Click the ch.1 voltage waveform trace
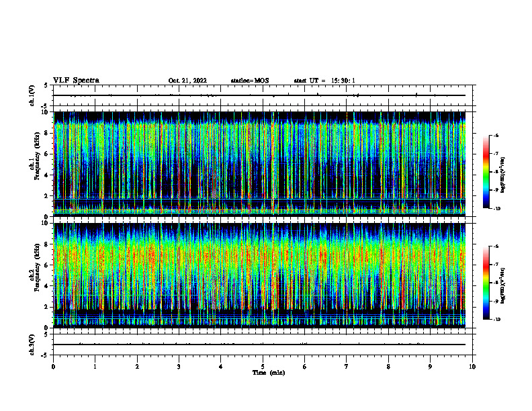 [259, 95]
